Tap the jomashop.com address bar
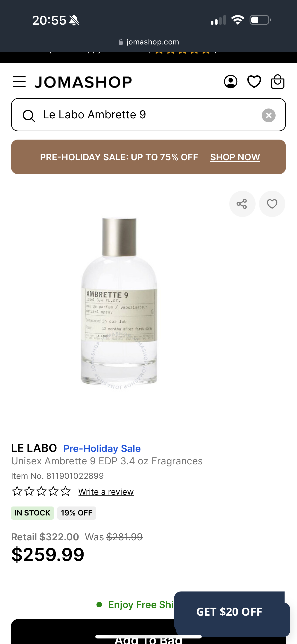The image size is (297, 644). coord(148,42)
